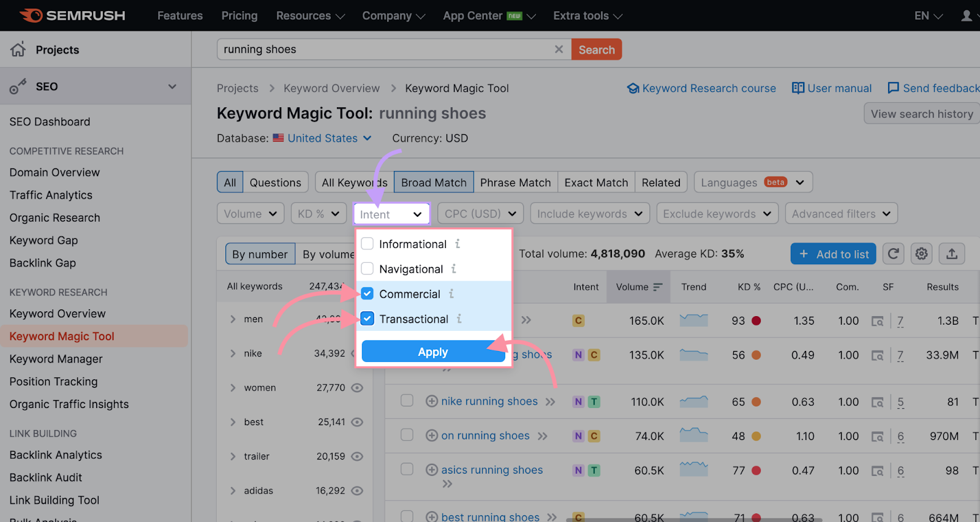The width and height of the screenshot is (980, 522).
Task: Open the Extra tools menu
Action: (588, 16)
